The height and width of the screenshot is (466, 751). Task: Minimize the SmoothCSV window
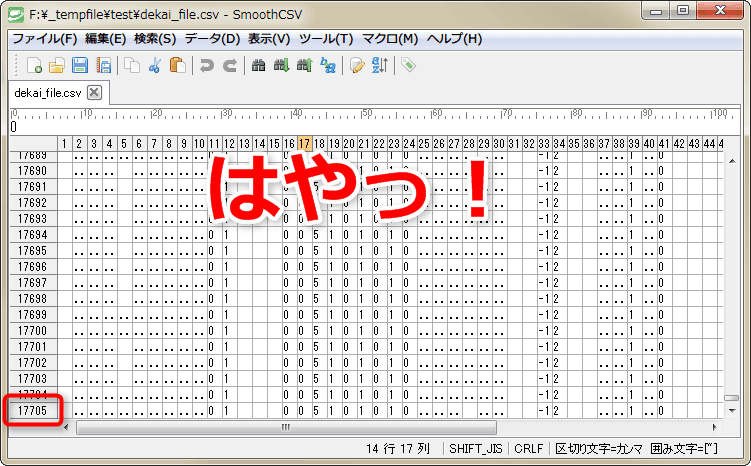pyautogui.click(x=656, y=10)
